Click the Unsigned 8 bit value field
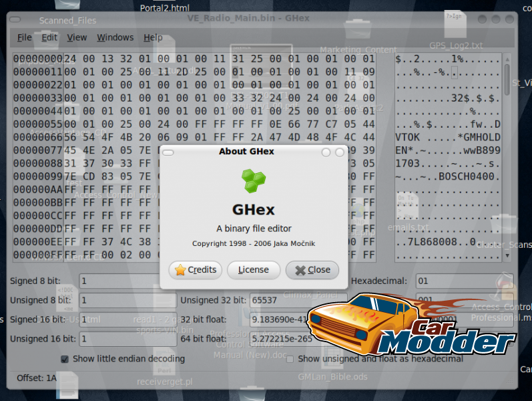 click(x=128, y=300)
